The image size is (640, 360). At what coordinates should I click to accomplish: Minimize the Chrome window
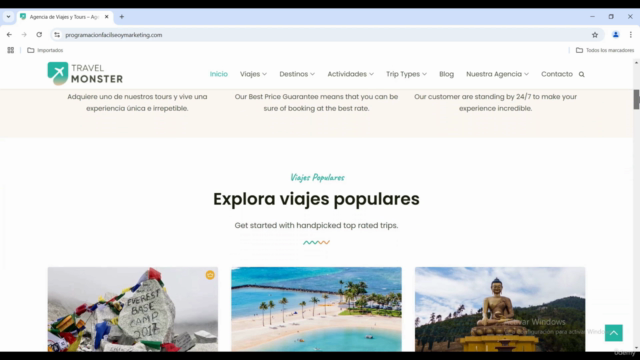pyautogui.click(x=592, y=17)
